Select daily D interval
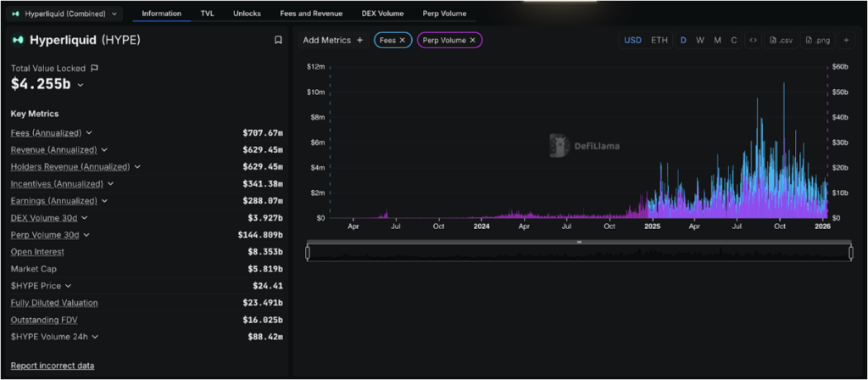The height and width of the screenshot is (380, 868). (x=683, y=40)
